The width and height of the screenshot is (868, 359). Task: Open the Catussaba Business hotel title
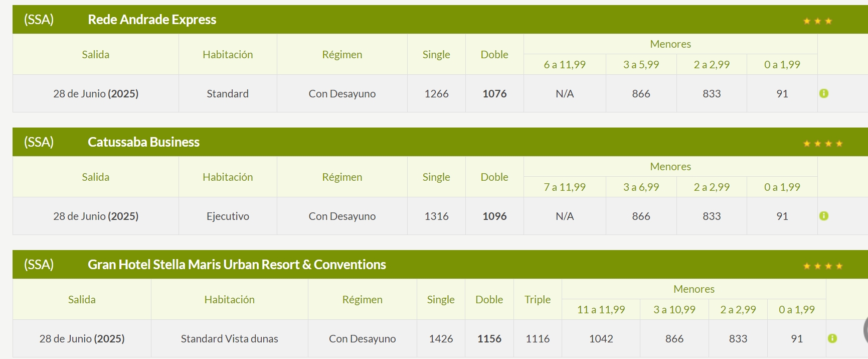pyautogui.click(x=143, y=142)
